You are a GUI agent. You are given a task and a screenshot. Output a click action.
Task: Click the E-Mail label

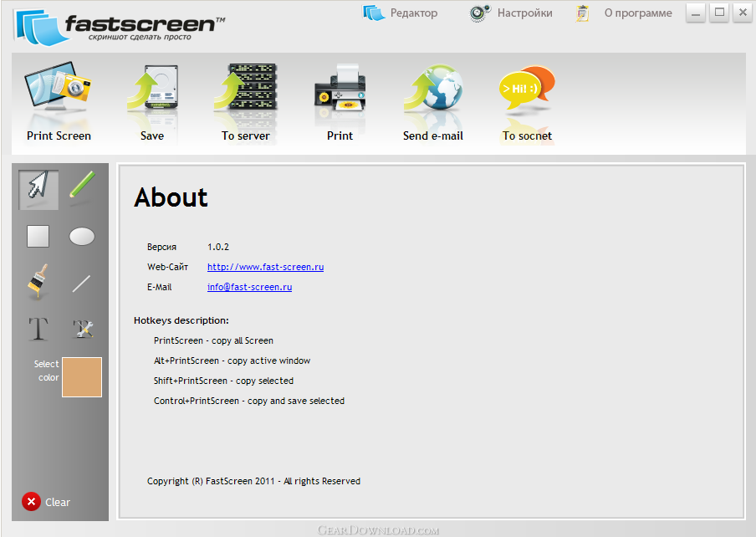tap(160, 287)
